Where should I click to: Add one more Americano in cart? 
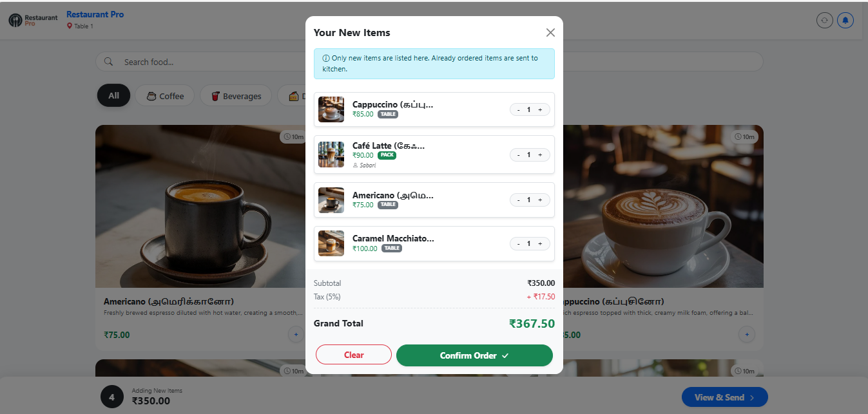click(x=540, y=200)
